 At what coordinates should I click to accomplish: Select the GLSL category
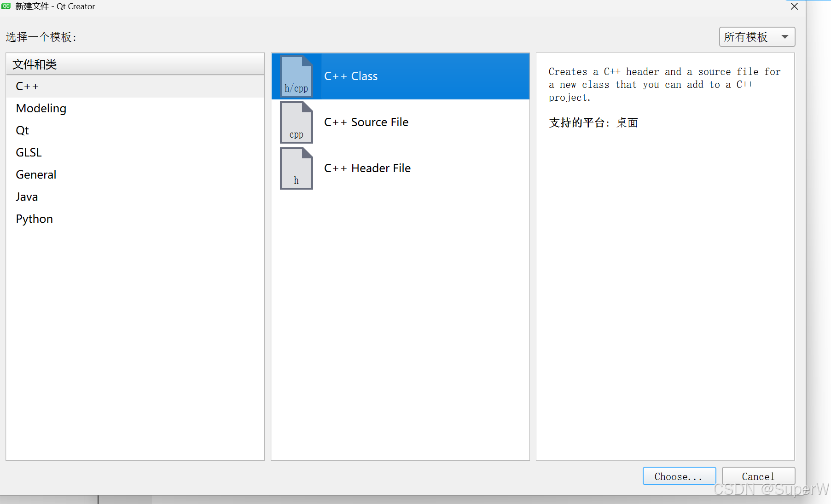(135, 152)
